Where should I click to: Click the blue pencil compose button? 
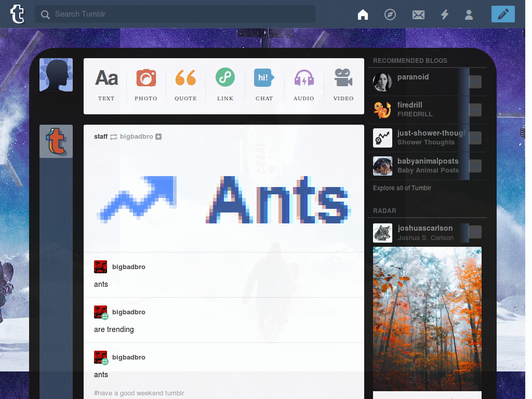[503, 14]
